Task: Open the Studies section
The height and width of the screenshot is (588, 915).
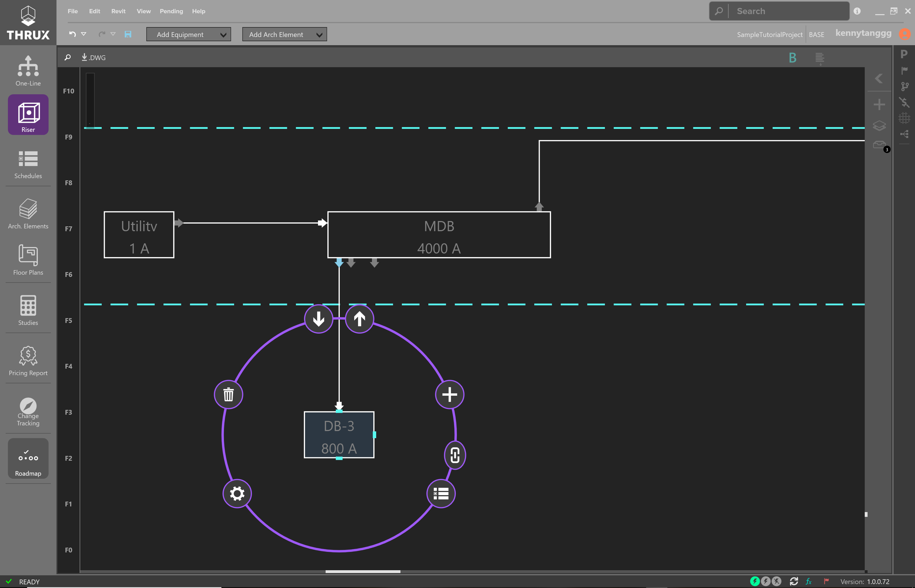Action: coord(28,310)
